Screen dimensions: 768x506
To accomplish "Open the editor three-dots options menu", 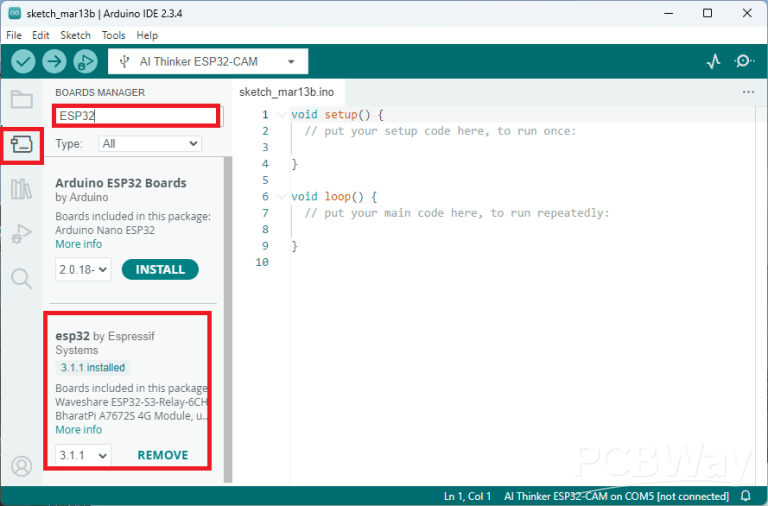I will [748, 92].
